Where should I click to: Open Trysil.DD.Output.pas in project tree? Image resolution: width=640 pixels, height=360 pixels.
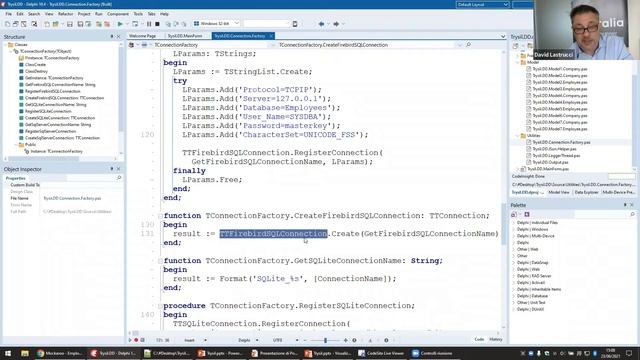550,162
